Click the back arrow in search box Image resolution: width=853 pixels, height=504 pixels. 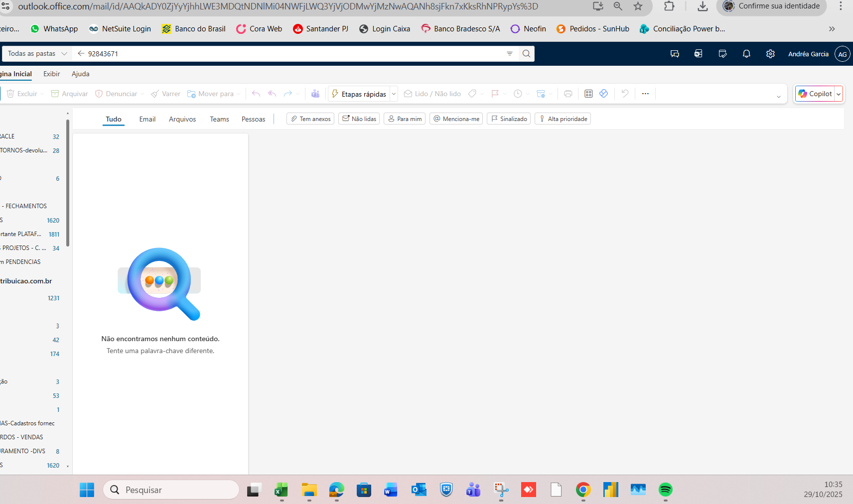point(81,54)
